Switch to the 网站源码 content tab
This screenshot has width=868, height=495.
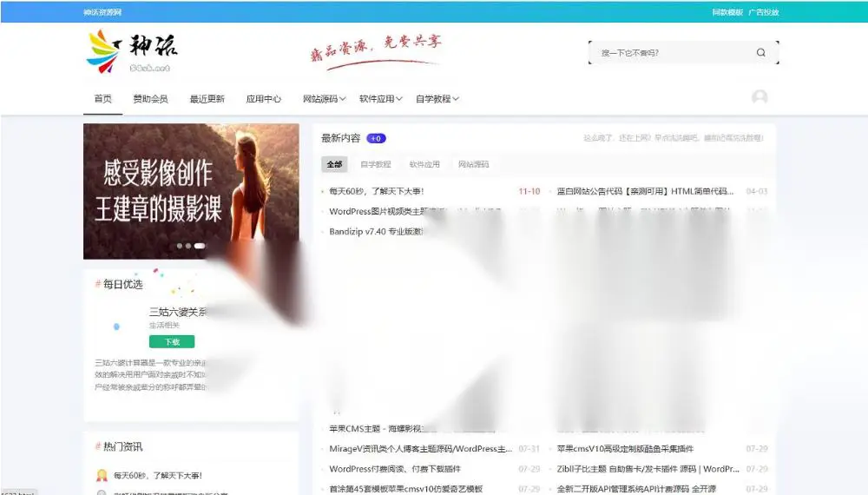(473, 164)
